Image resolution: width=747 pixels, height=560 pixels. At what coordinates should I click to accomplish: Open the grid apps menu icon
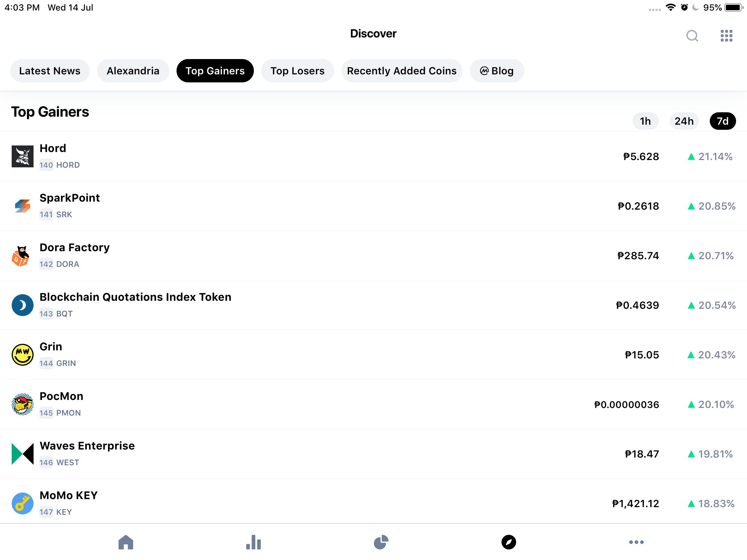pos(726,36)
